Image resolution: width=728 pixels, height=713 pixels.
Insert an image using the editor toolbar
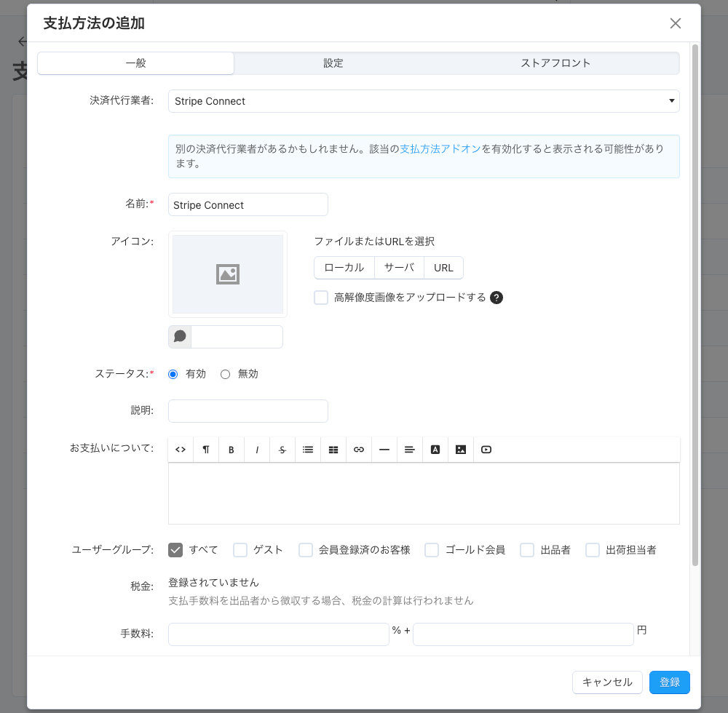[460, 450]
